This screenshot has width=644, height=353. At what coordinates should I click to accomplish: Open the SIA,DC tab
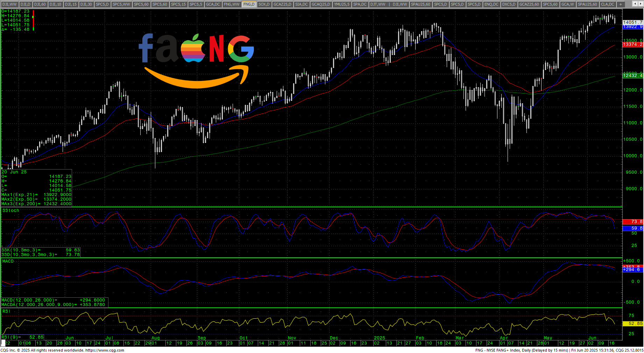point(302,4)
